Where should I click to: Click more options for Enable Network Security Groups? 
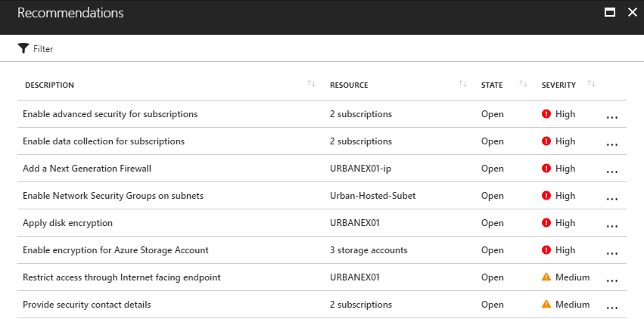[x=612, y=197]
